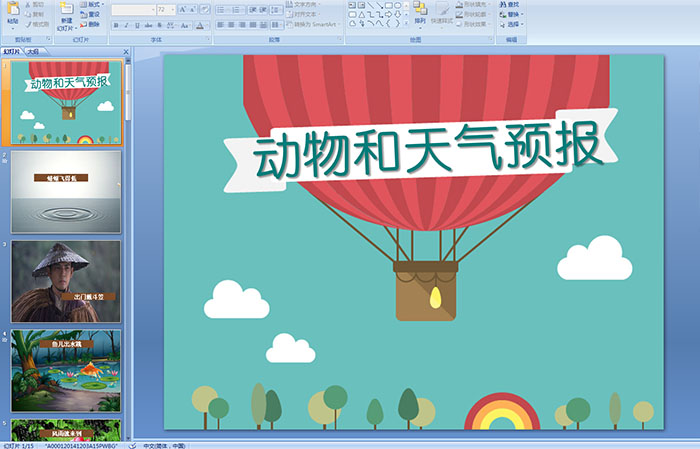Toggle Italic formatting
700x449 pixels.
[x=126, y=25]
